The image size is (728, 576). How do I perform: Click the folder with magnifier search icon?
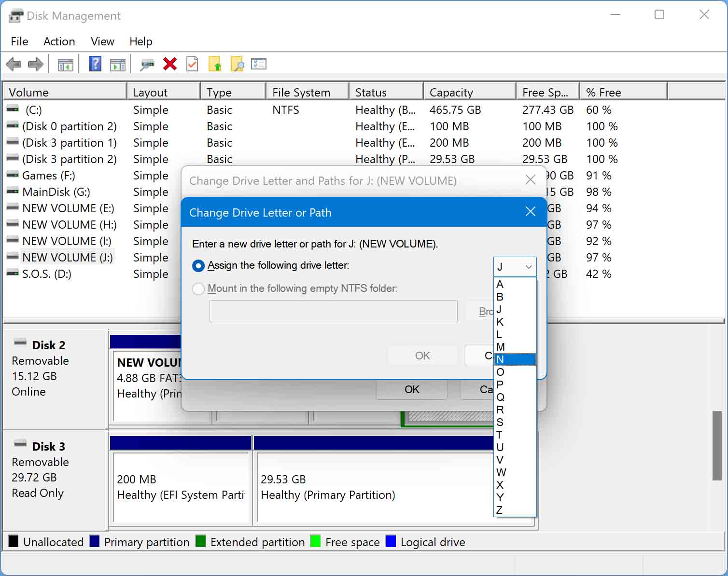click(x=237, y=64)
